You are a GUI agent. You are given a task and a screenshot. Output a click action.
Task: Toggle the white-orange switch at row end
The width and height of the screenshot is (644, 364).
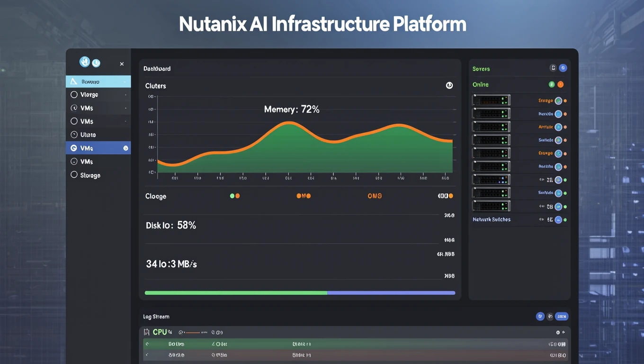446,196
